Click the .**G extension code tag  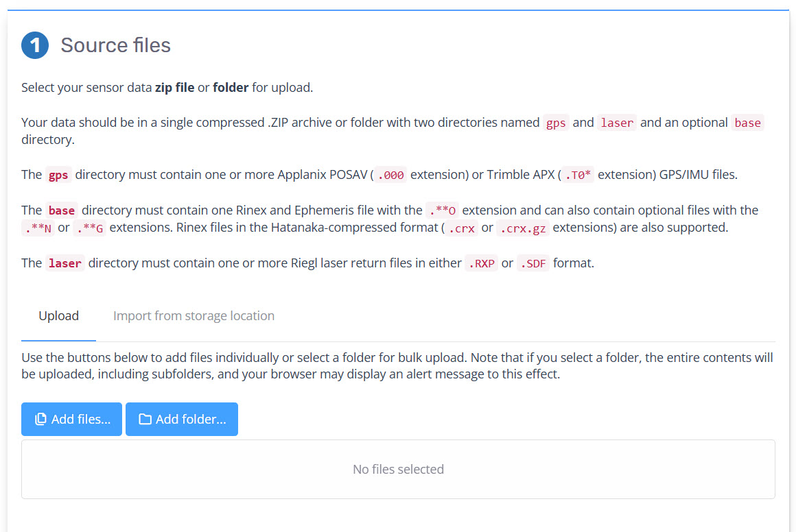pyautogui.click(x=89, y=228)
